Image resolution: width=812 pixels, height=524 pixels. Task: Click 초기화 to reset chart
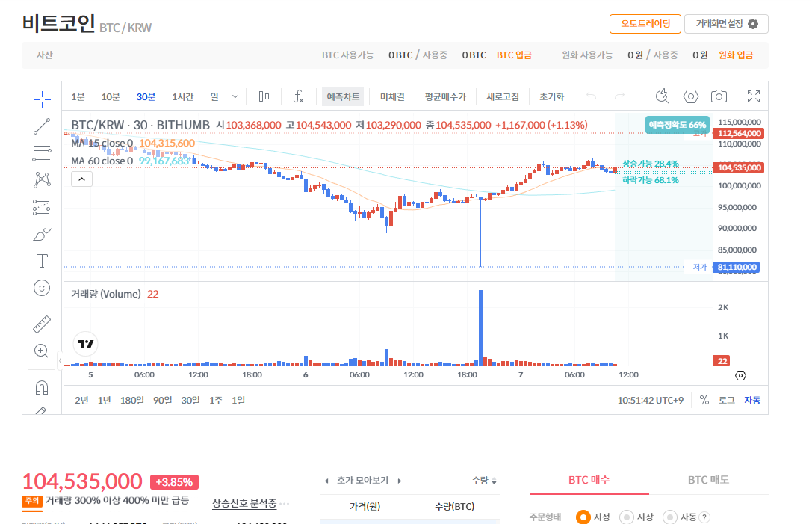[x=551, y=97]
